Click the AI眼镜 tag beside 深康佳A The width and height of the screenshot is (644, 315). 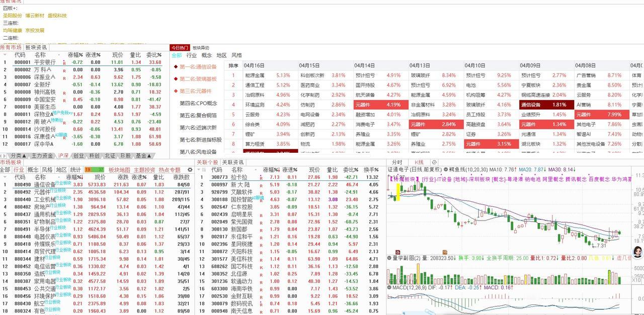click(x=62, y=134)
